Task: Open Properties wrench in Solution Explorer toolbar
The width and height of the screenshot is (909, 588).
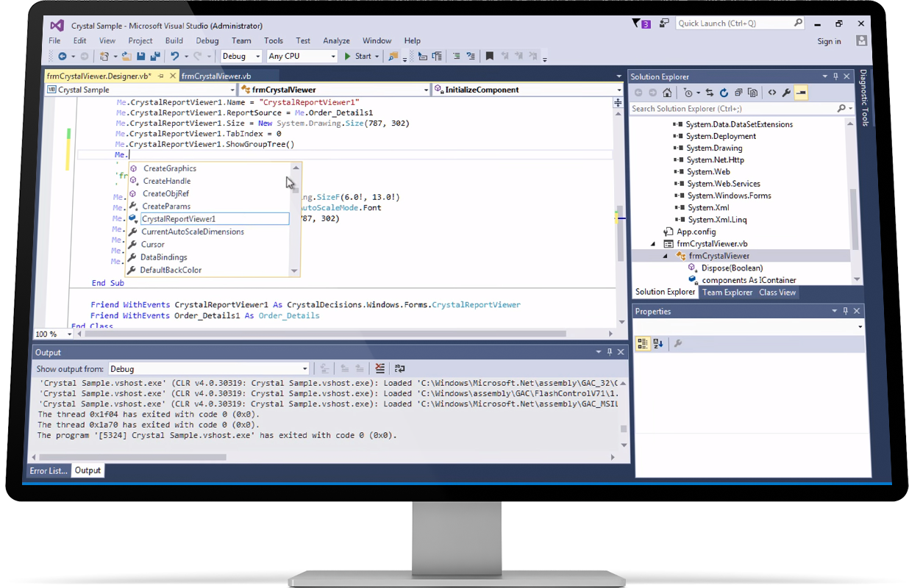Action: coord(786,93)
